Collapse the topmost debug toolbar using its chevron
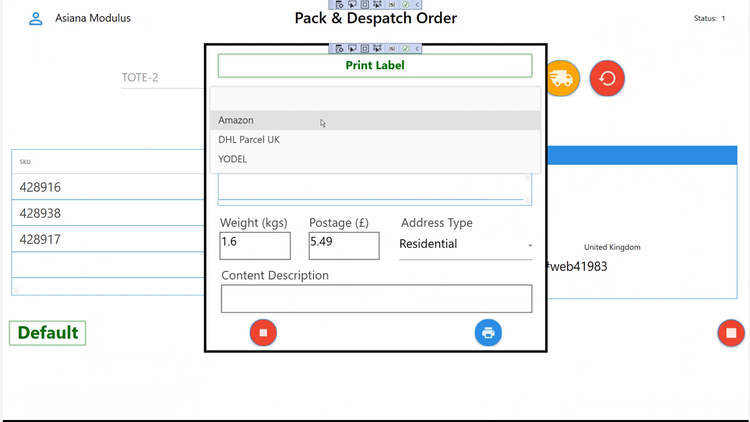Image resolution: width=750 pixels, height=422 pixels. [417, 5]
